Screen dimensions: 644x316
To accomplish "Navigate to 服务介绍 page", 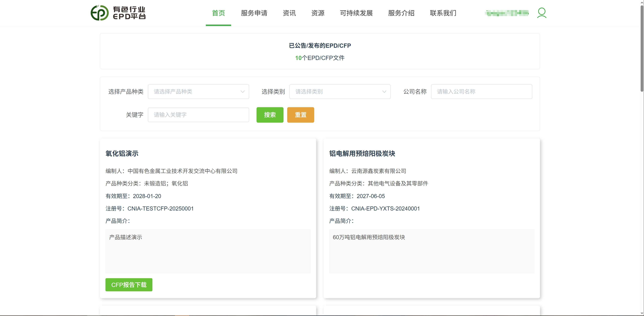I will (401, 13).
